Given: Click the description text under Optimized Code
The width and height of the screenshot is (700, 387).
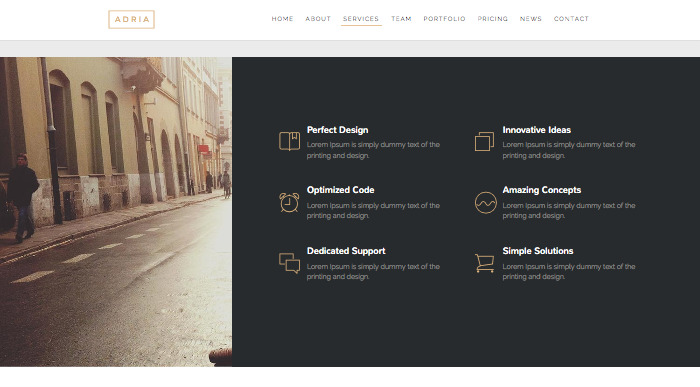Looking at the screenshot, I should pyautogui.click(x=373, y=210).
